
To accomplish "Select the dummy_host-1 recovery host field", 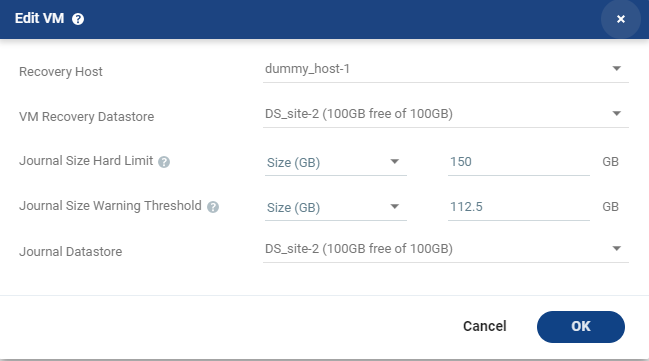I will pyautogui.click(x=445, y=69).
